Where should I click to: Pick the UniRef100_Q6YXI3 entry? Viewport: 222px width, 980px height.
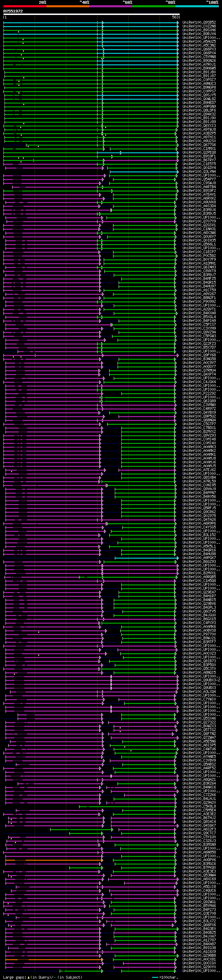199,125
